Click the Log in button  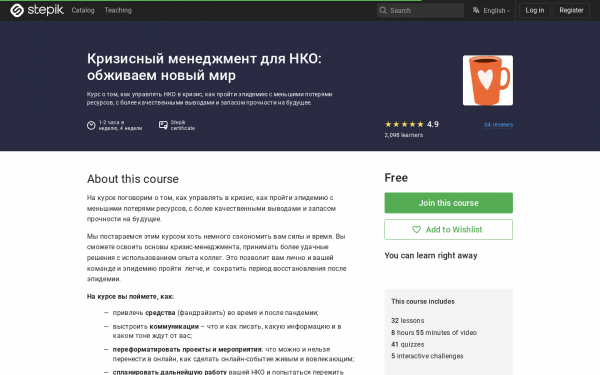coord(535,10)
